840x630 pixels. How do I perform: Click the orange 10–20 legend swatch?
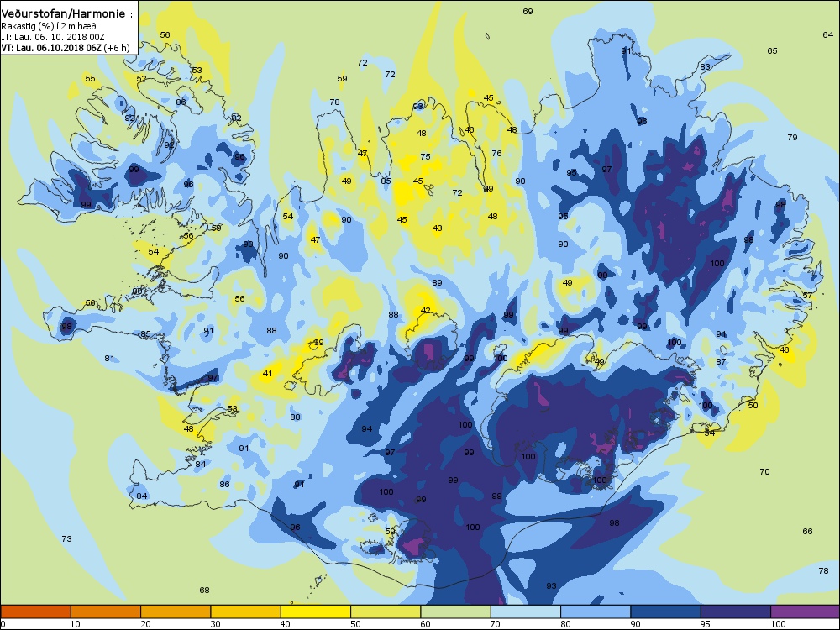[106, 612]
